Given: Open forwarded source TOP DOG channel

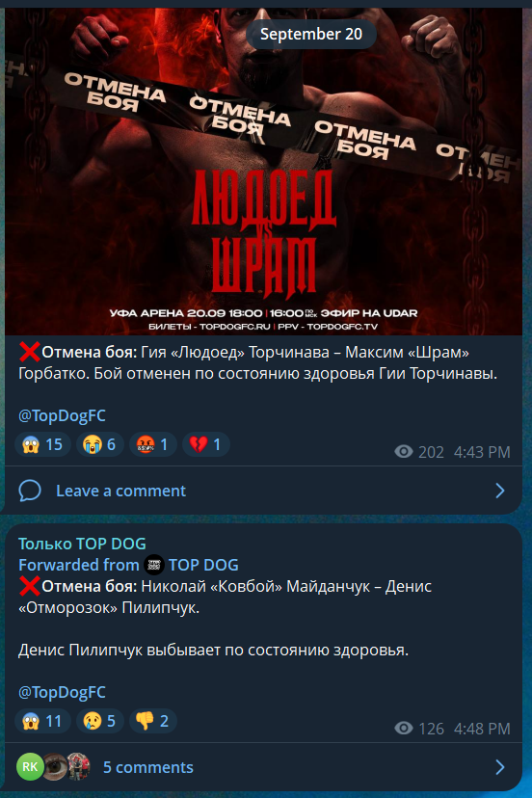Looking at the screenshot, I should pos(203,565).
